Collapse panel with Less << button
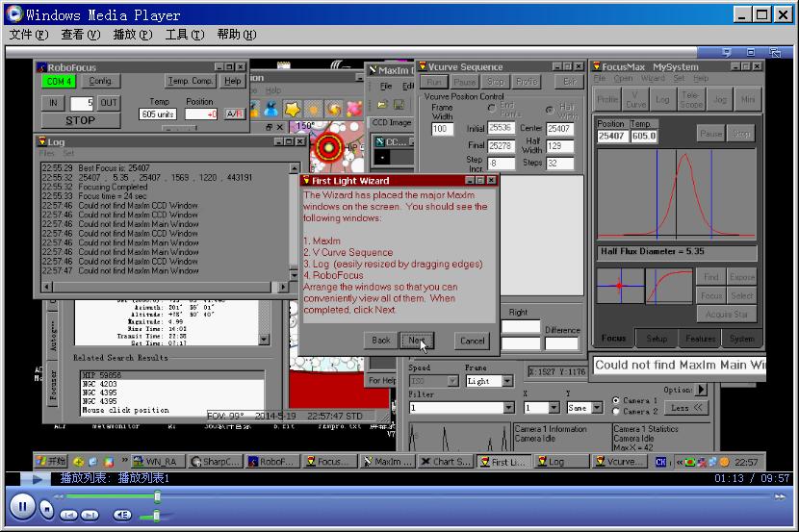Screen dimensions: 799x532 click(x=686, y=408)
